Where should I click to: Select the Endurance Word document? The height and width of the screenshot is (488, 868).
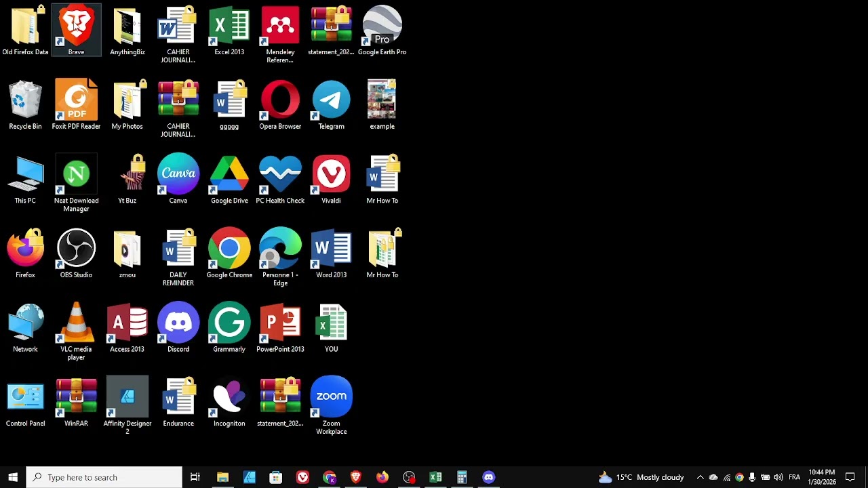[178, 403]
